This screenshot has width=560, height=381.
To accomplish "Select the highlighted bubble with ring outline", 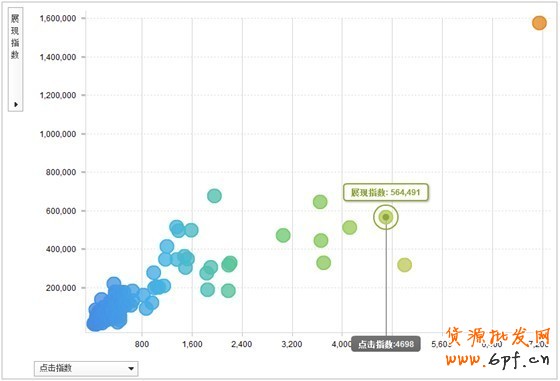I will (x=386, y=217).
